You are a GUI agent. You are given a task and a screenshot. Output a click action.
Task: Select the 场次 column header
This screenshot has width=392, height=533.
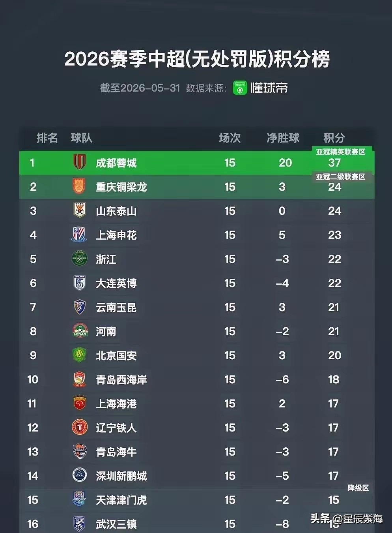click(230, 138)
